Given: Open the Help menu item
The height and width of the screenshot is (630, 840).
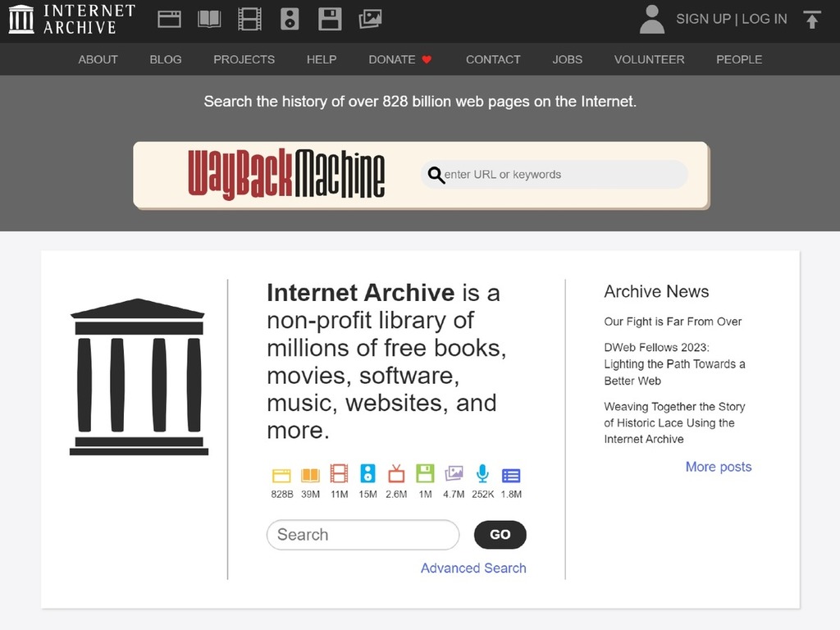Looking at the screenshot, I should pos(322,59).
